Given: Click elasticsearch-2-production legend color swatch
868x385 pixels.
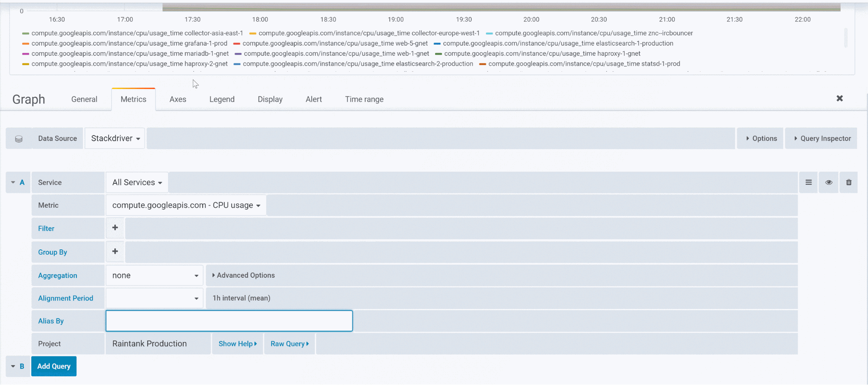Looking at the screenshot, I should (x=237, y=64).
